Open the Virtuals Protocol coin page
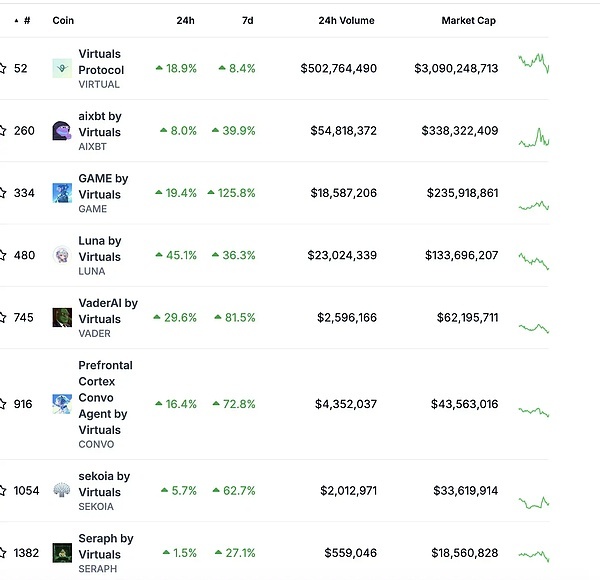This screenshot has height=580, width=600. (101, 63)
